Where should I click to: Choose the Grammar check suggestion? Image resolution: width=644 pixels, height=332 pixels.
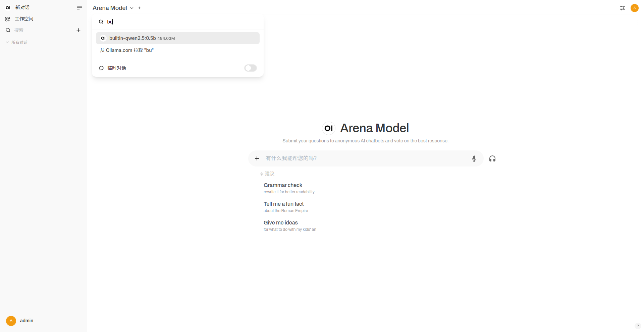pyautogui.click(x=289, y=188)
